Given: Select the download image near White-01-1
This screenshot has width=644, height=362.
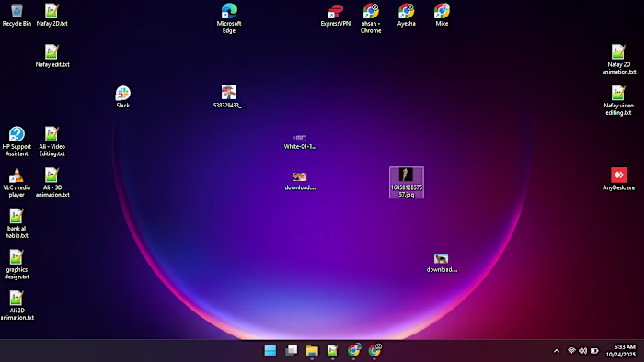Looking at the screenshot, I should pyautogui.click(x=300, y=181).
